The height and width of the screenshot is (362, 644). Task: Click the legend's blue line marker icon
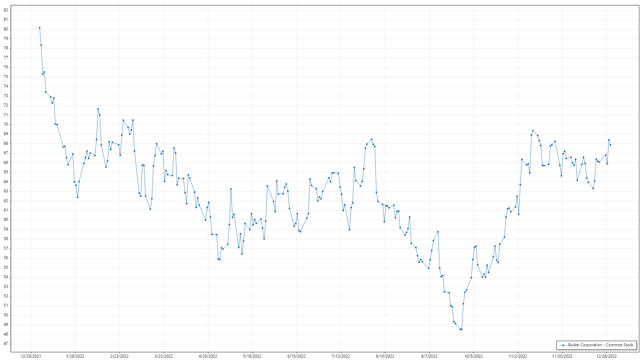pos(563,345)
